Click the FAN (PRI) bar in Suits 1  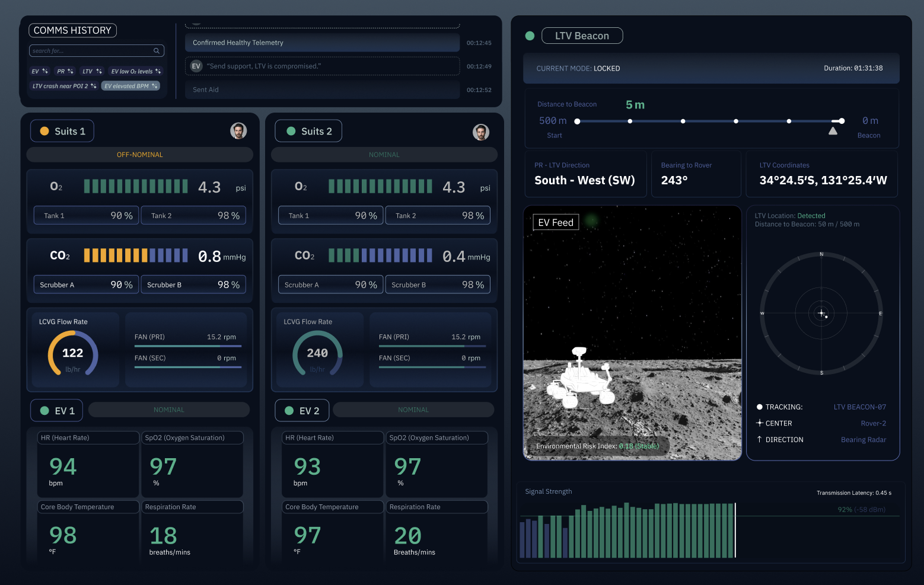click(187, 346)
